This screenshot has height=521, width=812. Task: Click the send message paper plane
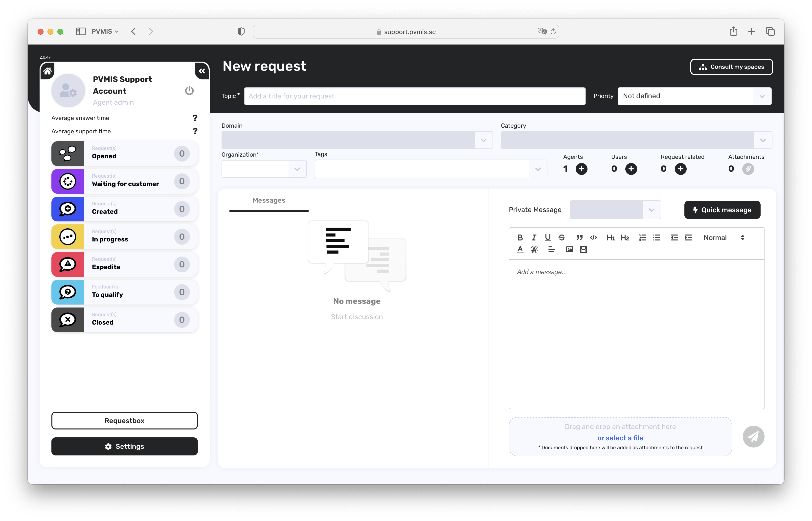pyautogui.click(x=753, y=436)
